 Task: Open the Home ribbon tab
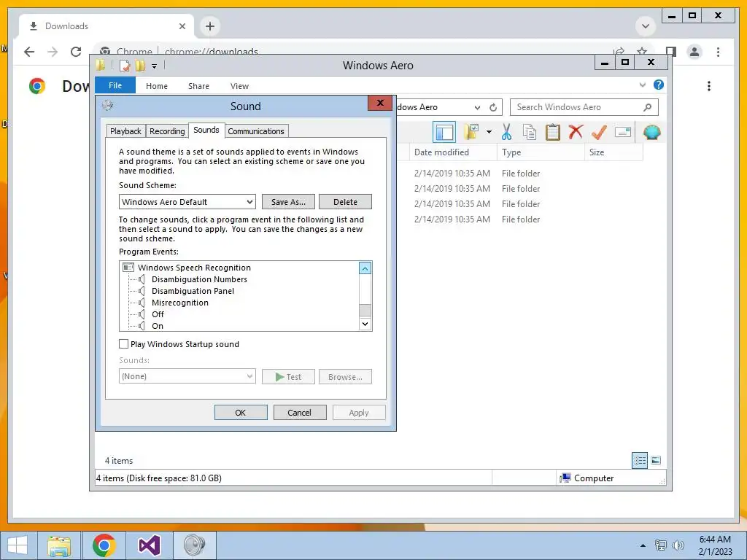pos(157,86)
